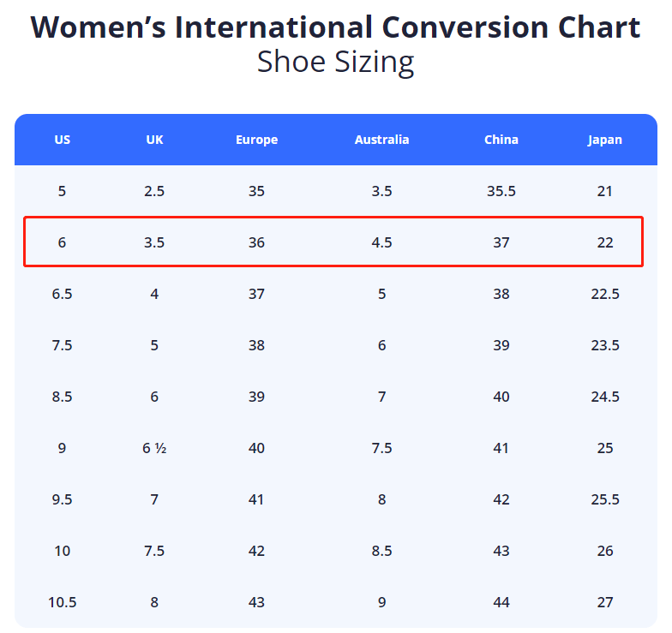
Task: Select US size 7.5 cell
Action: (x=62, y=345)
